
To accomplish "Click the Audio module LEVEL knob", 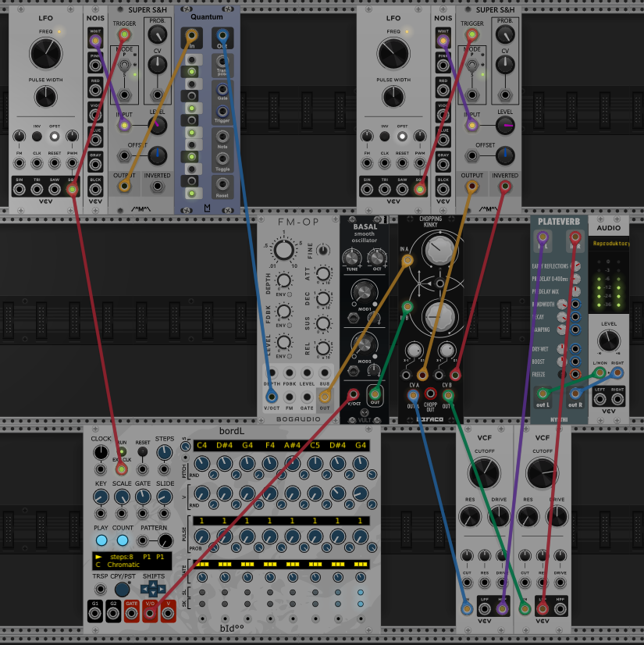I will [x=609, y=341].
